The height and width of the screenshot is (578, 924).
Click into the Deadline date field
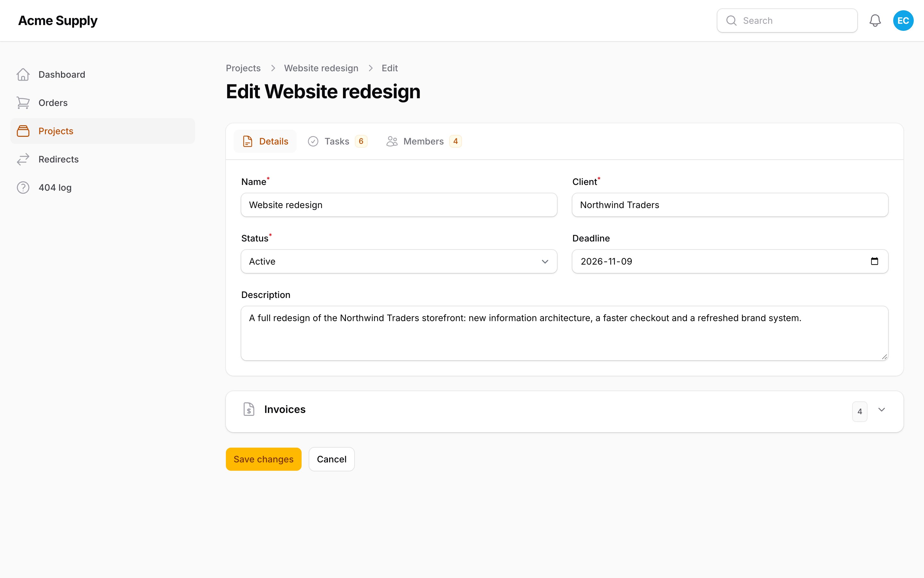click(x=730, y=261)
